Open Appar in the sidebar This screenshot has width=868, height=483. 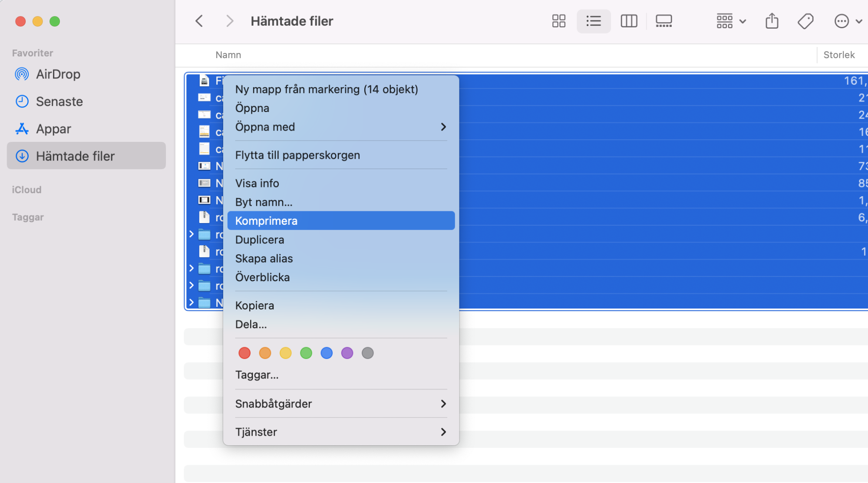point(86,129)
